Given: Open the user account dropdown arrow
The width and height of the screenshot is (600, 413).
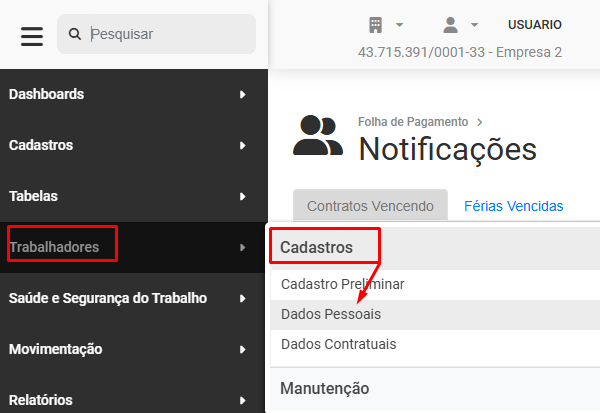Looking at the screenshot, I should click(x=474, y=25).
